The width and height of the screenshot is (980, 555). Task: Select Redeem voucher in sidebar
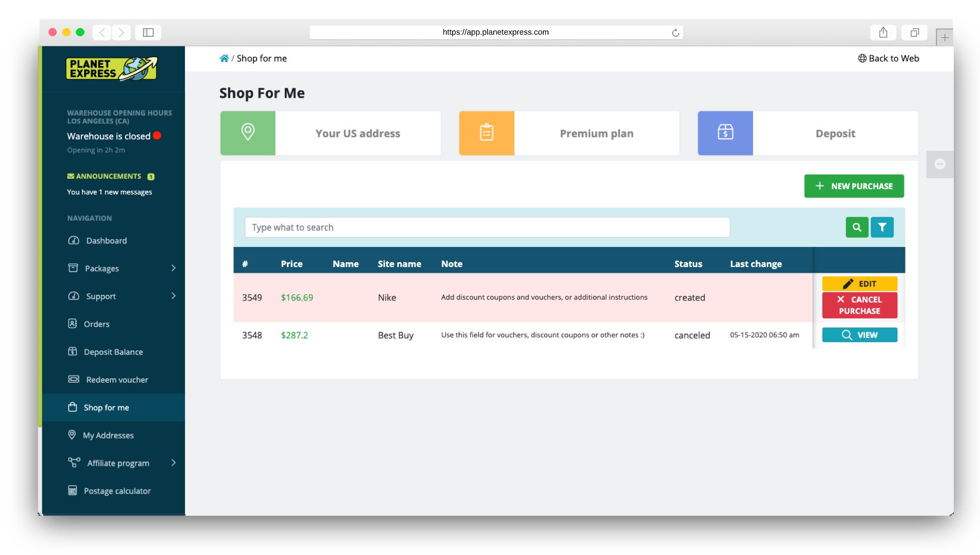117,379
